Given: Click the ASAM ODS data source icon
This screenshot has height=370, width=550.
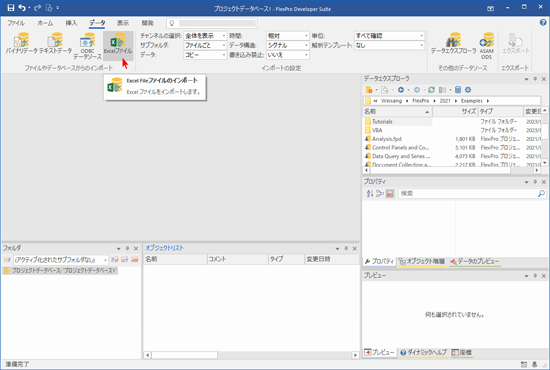Looking at the screenshot, I should [x=487, y=46].
